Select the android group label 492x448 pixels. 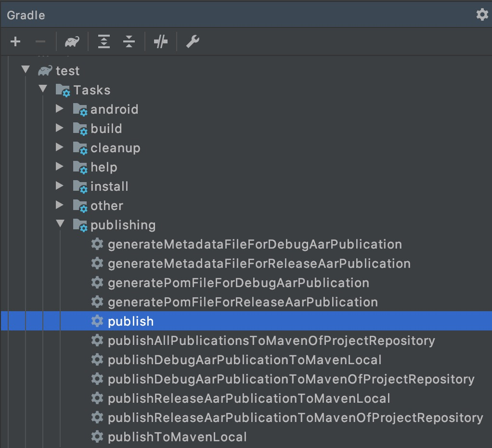point(114,109)
